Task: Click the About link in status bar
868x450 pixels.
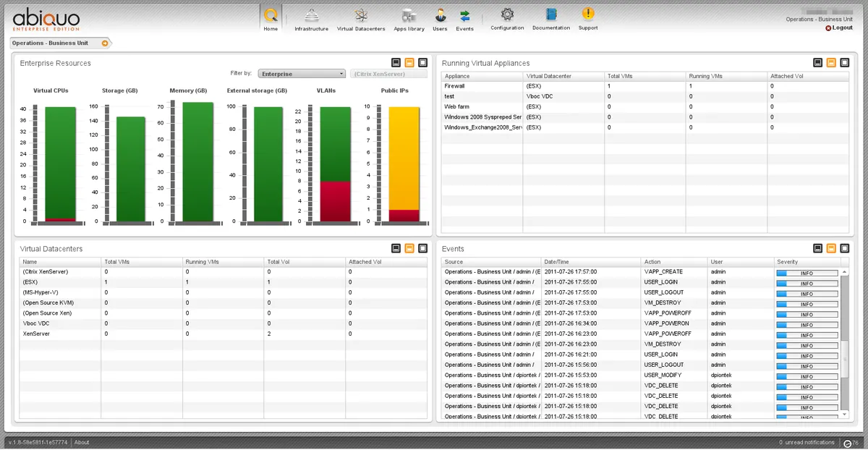Action: (x=82, y=442)
